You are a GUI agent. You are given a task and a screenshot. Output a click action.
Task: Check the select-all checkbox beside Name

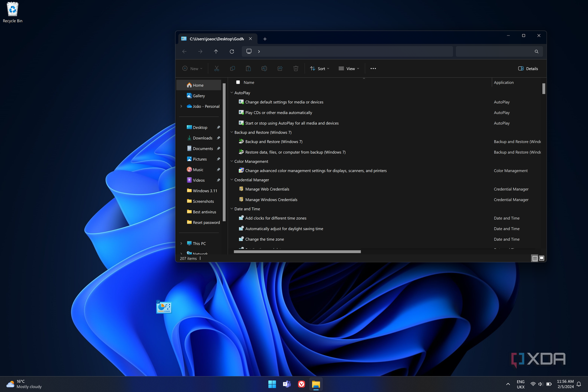click(x=238, y=82)
